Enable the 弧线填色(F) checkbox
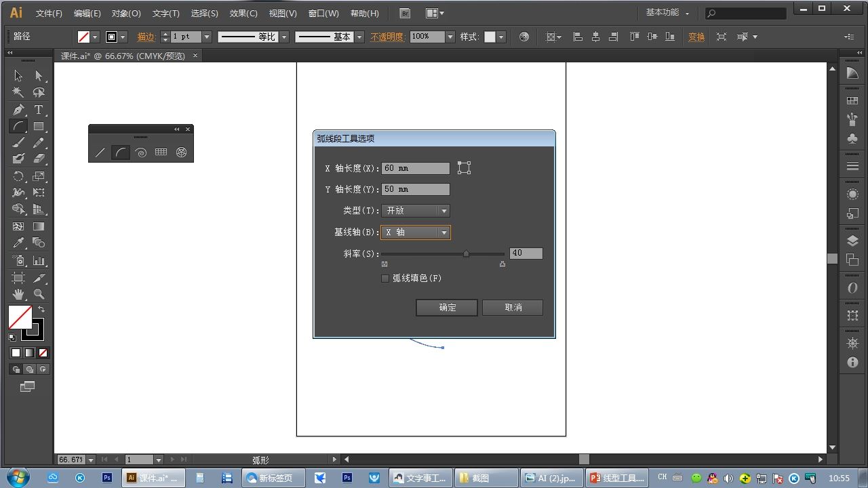 click(385, 279)
